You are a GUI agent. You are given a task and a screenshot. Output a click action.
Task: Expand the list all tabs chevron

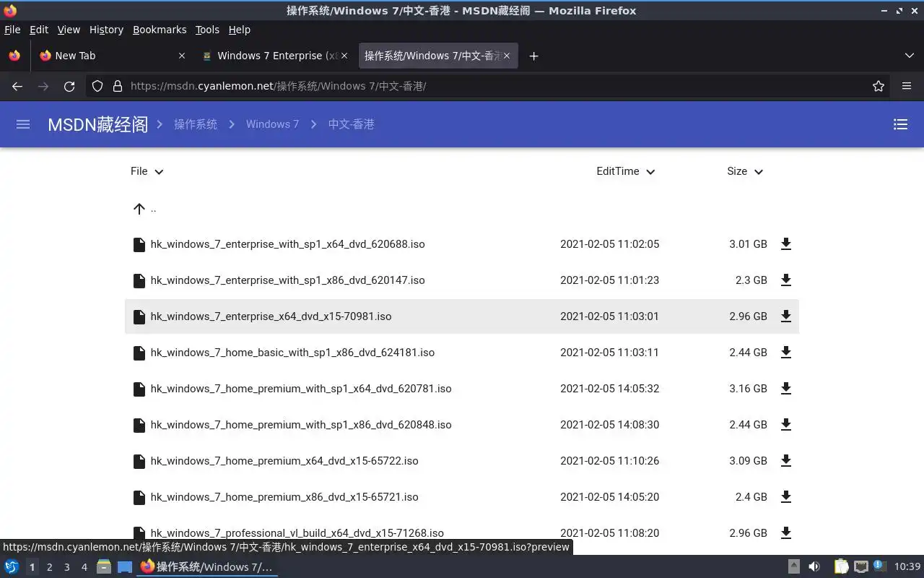909,56
